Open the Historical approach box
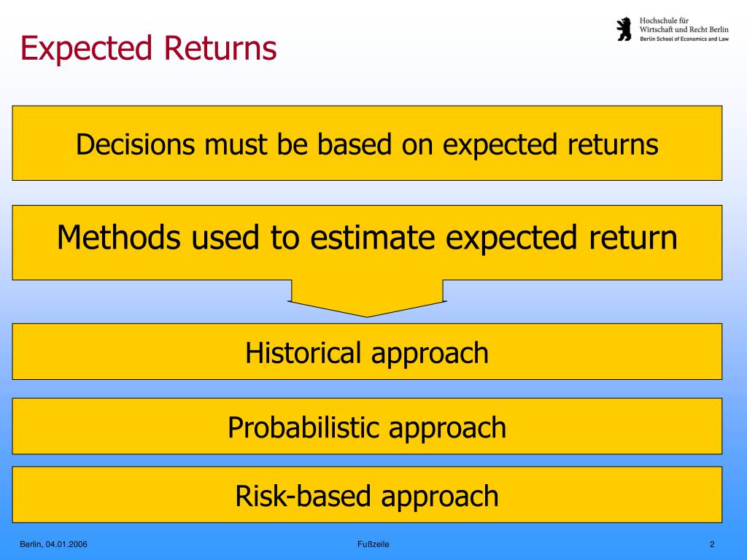747x560 pixels. [367, 351]
